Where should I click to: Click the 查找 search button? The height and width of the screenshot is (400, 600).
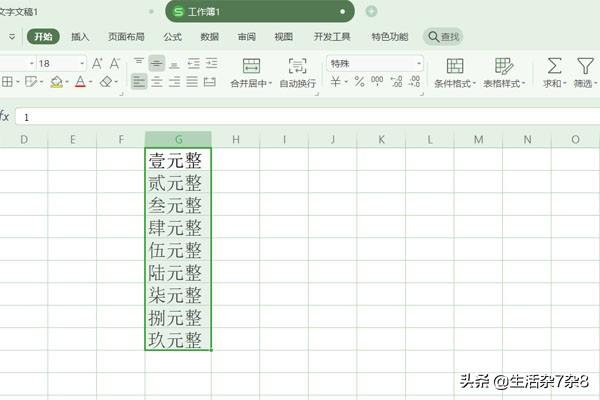tap(443, 37)
